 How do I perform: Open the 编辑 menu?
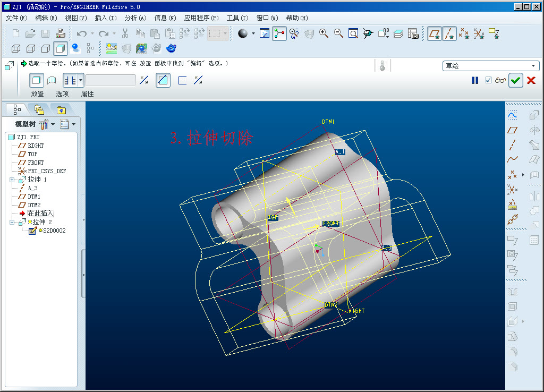(46, 18)
